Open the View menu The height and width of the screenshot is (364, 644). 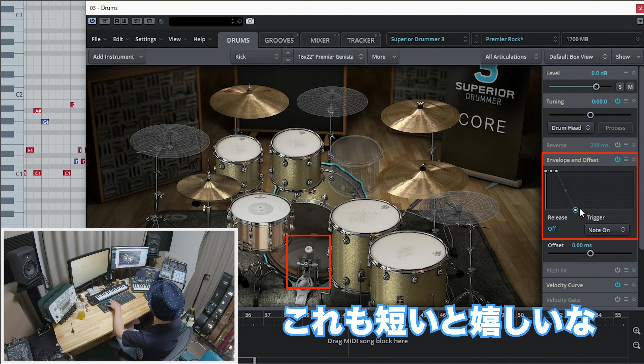point(178,39)
